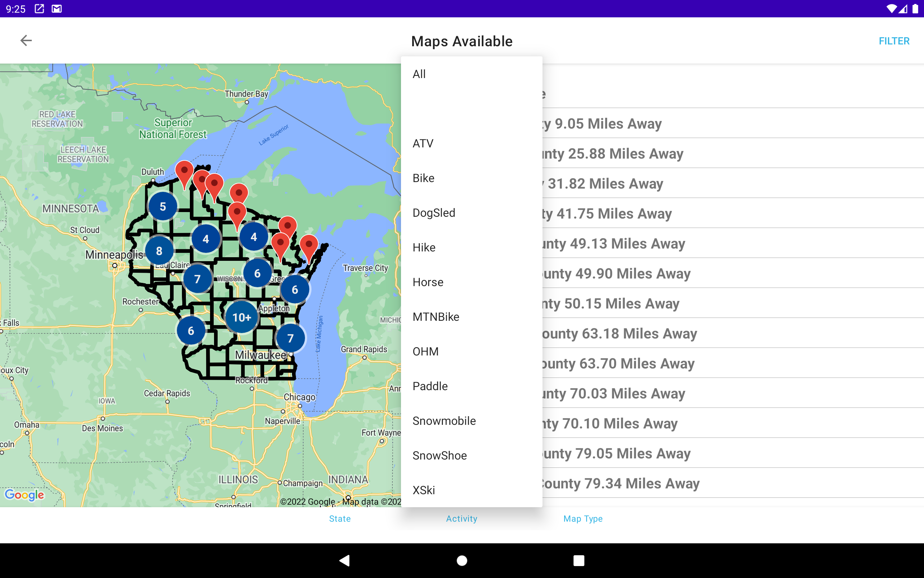Open map 70.03 Miles Away
Screen dimensions: 924x578
click(x=733, y=393)
